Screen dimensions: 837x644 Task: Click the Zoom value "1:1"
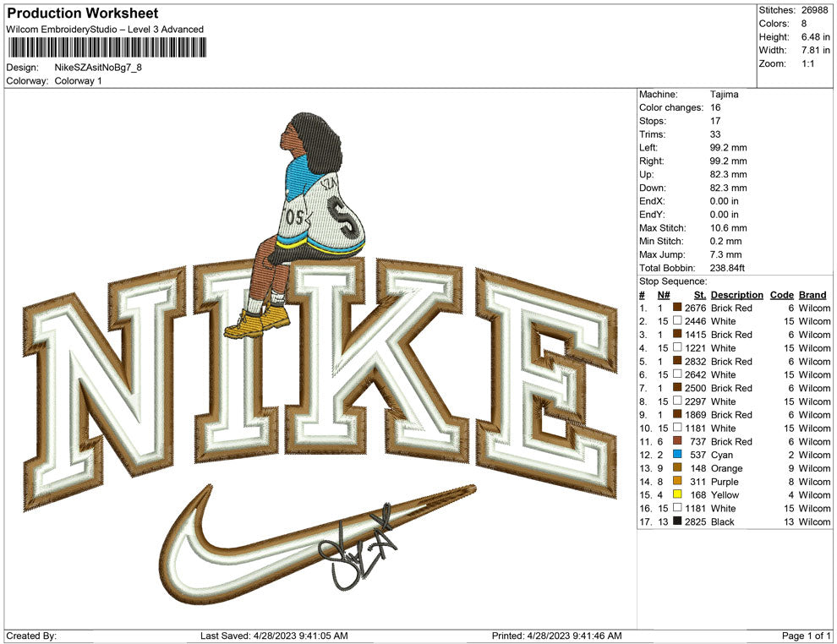coord(807,63)
